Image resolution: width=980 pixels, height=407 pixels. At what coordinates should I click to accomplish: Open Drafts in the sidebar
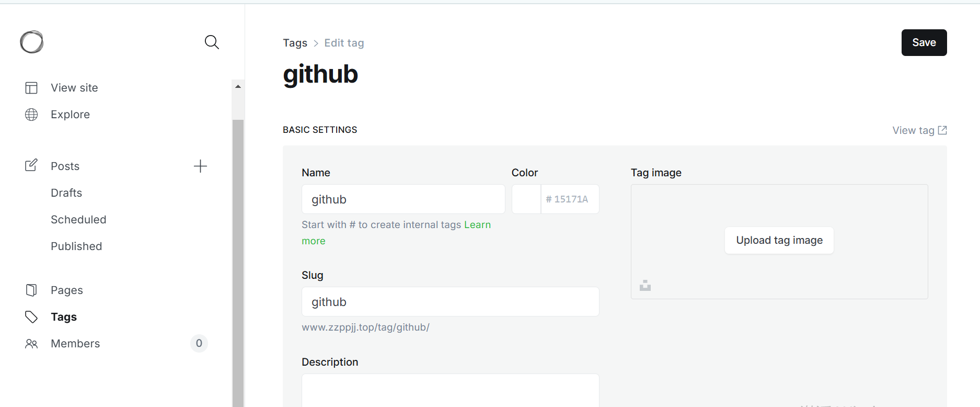click(x=66, y=193)
